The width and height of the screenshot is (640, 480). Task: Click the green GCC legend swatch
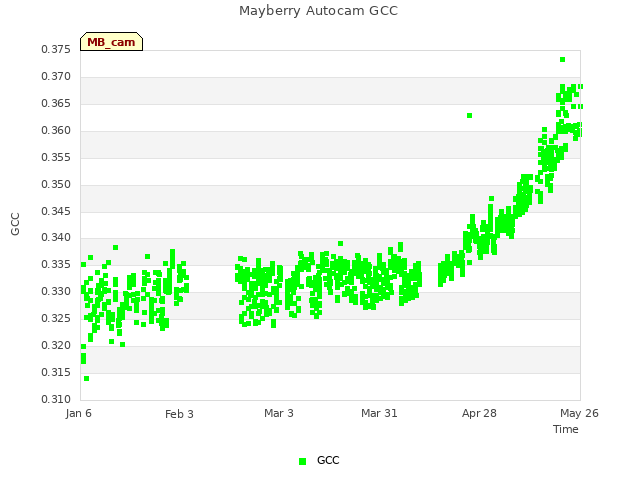(302, 461)
